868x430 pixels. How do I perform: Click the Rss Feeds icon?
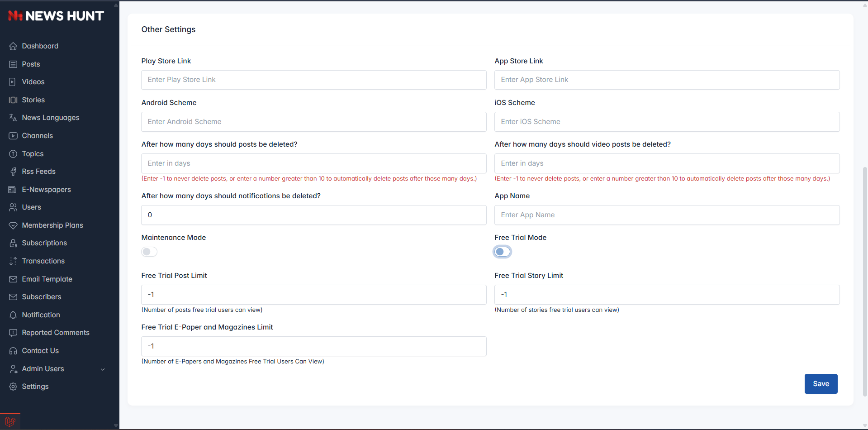(x=13, y=172)
